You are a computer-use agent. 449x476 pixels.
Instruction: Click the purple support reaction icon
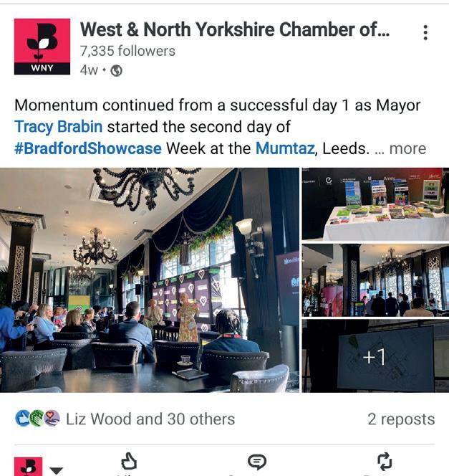(52, 419)
